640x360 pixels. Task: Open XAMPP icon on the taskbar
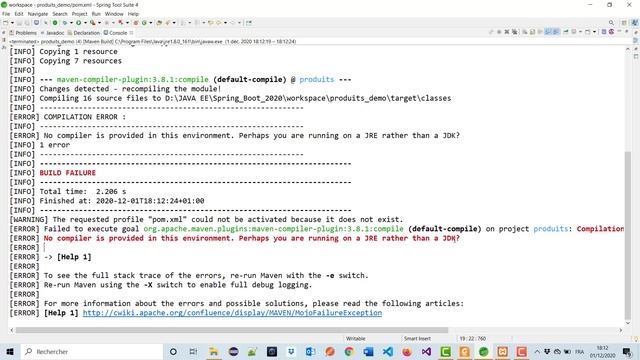point(503,351)
